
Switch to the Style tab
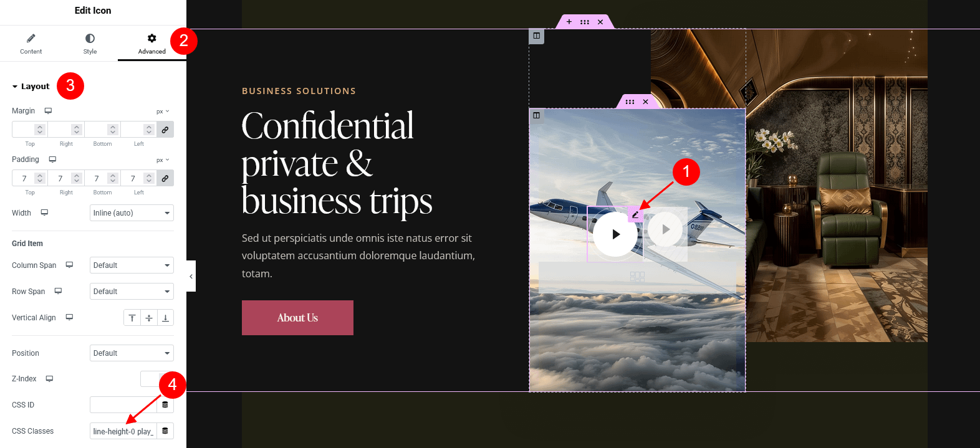click(x=90, y=44)
